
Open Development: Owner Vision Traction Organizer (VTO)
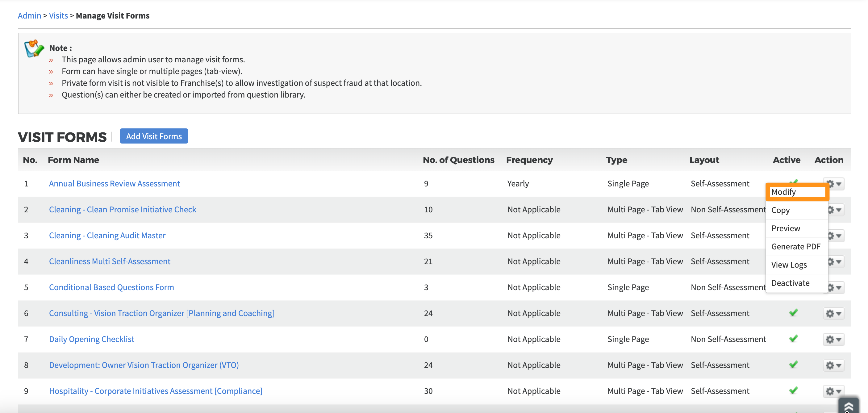pos(144,365)
